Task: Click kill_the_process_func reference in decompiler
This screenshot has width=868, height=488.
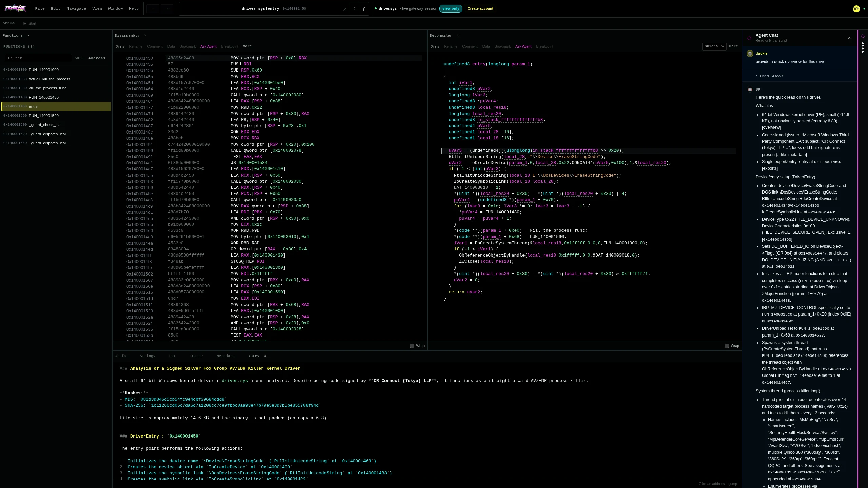Action: coord(558,230)
